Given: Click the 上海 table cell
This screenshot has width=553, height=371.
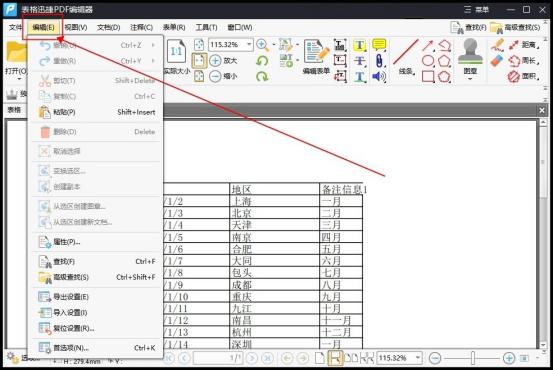Looking at the screenshot, I should click(x=275, y=201).
